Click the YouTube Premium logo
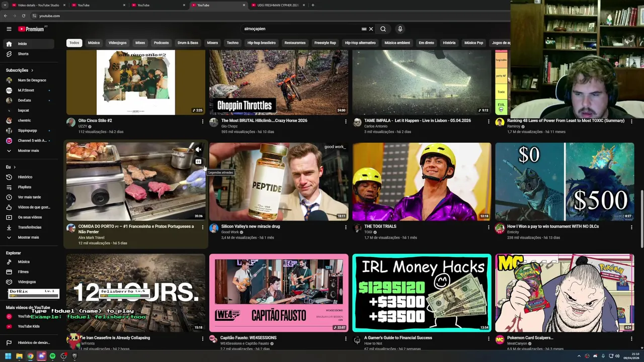Image resolution: width=644 pixels, height=362 pixels. click(31, 29)
